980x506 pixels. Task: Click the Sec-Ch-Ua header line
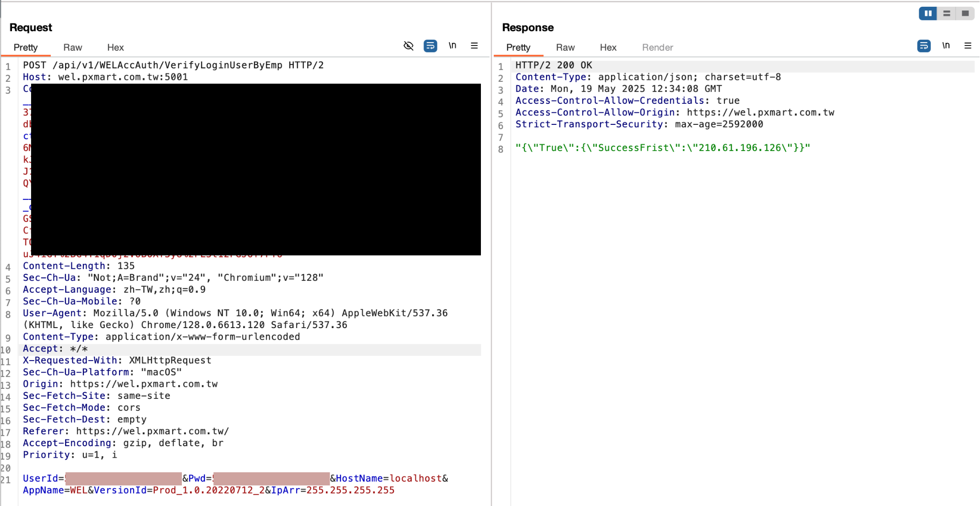click(x=173, y=278)
